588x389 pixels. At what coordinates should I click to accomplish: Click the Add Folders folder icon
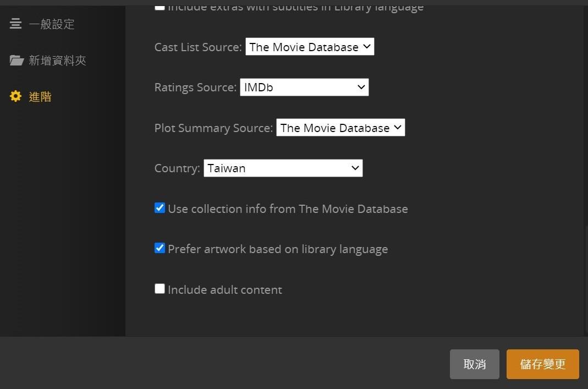point(17,60)
